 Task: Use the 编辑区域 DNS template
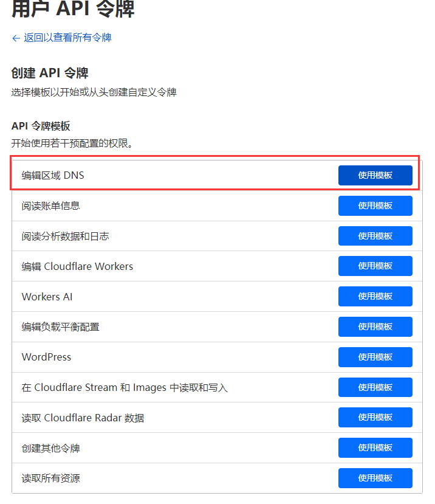(x=375, y=175)
